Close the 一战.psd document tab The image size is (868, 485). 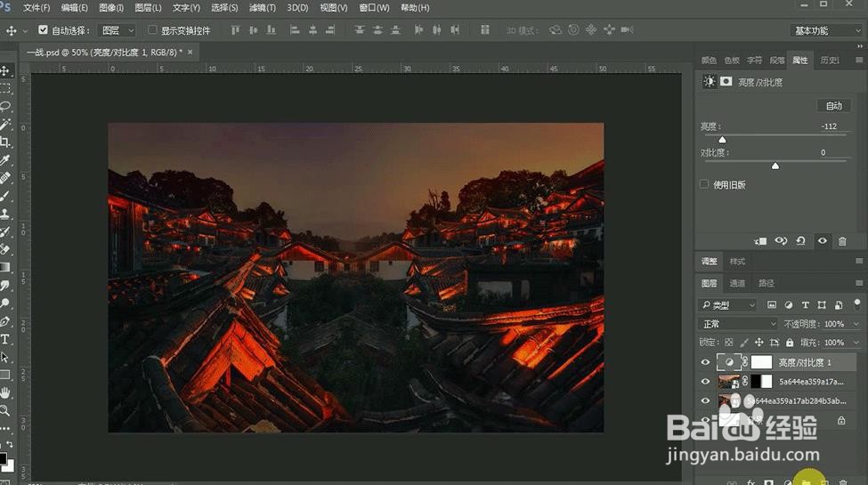click(190, 52)
